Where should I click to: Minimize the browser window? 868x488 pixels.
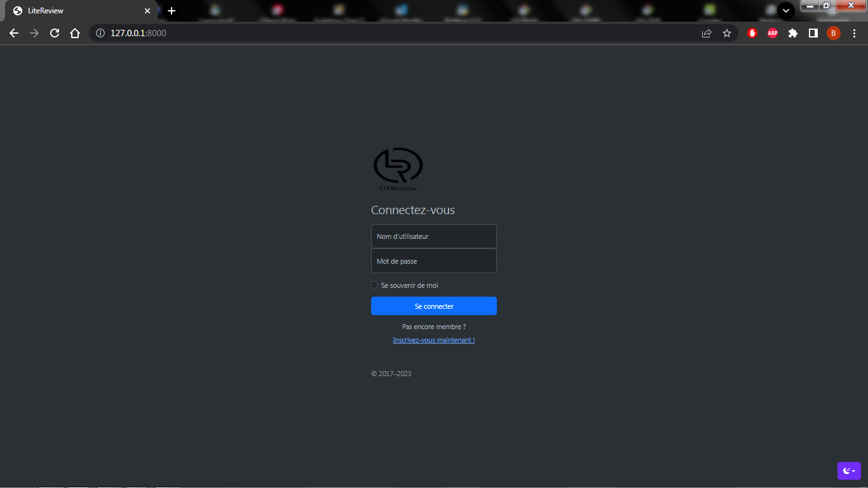810,6
